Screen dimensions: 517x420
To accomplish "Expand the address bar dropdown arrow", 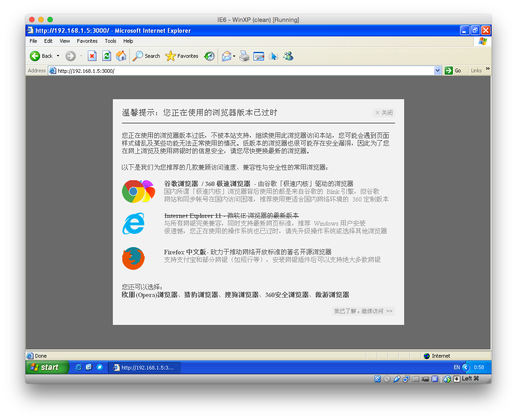I will [437, 71].
